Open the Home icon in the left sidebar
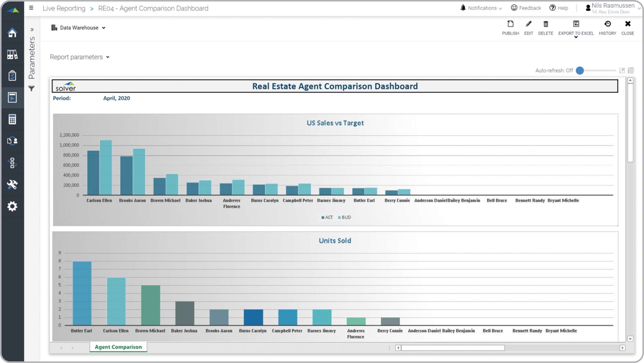Screen dimensions: 644x363 12,33
